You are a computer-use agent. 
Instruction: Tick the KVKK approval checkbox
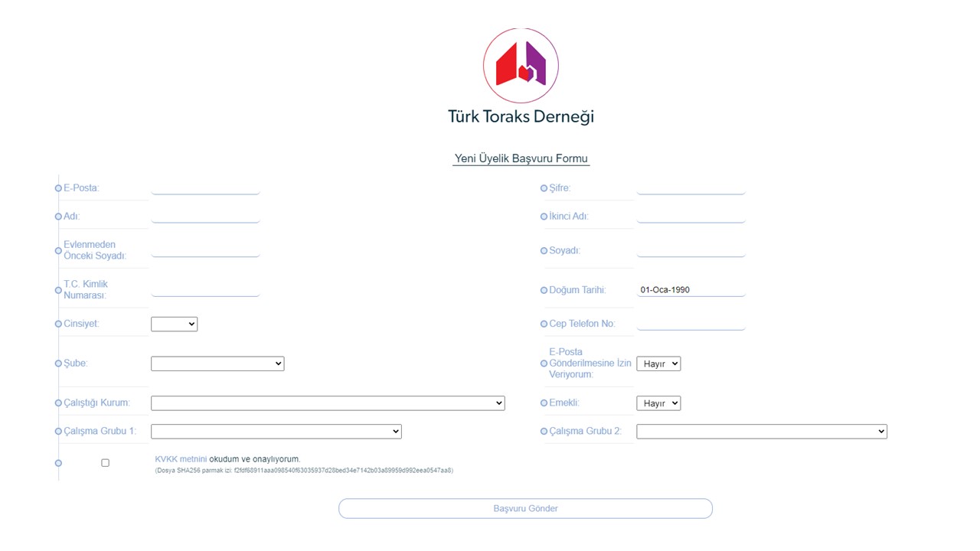(105, 463)
